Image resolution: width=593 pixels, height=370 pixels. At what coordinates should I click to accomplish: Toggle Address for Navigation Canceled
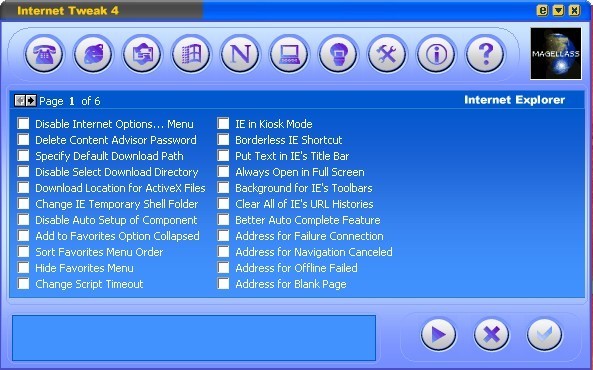point(223,252)
